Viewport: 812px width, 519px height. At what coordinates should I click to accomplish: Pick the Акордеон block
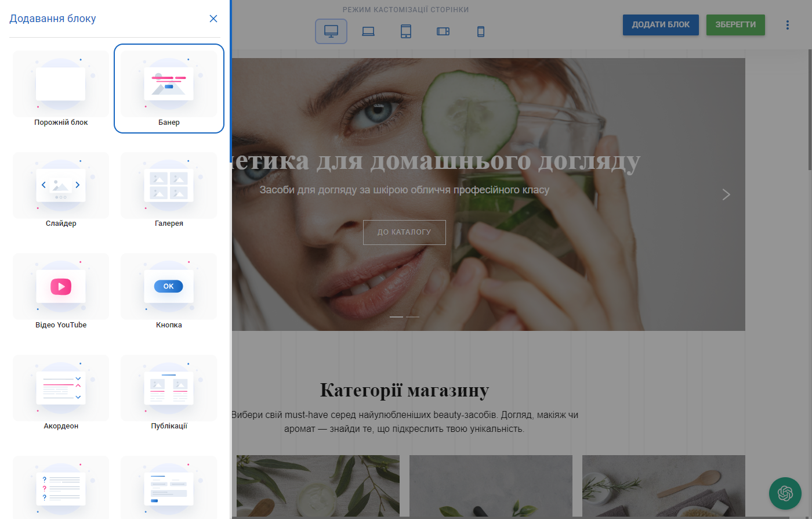click(60, 387)
